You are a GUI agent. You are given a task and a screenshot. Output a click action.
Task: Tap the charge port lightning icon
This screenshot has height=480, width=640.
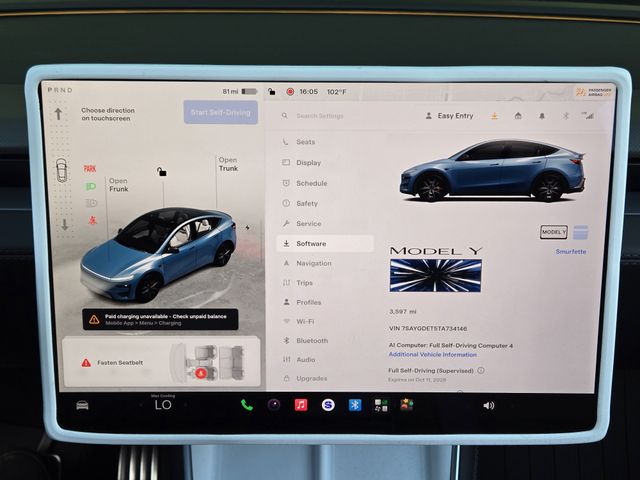click(247, 228)
